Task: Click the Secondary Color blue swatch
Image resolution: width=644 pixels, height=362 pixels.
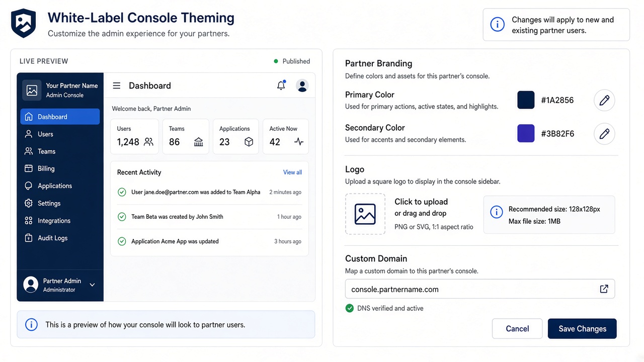Action: click(526, 134)
